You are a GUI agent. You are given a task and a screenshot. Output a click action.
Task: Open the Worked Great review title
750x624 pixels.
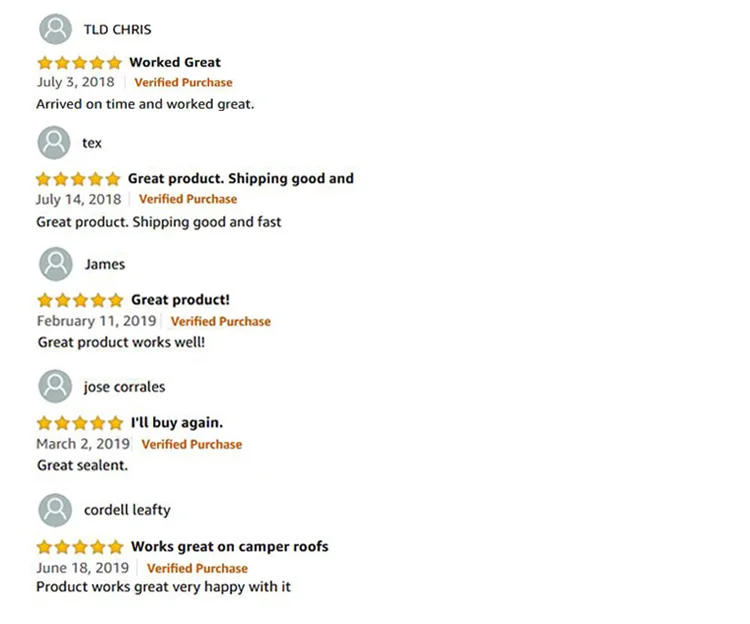pyautogui.click(x=175, y=62)
